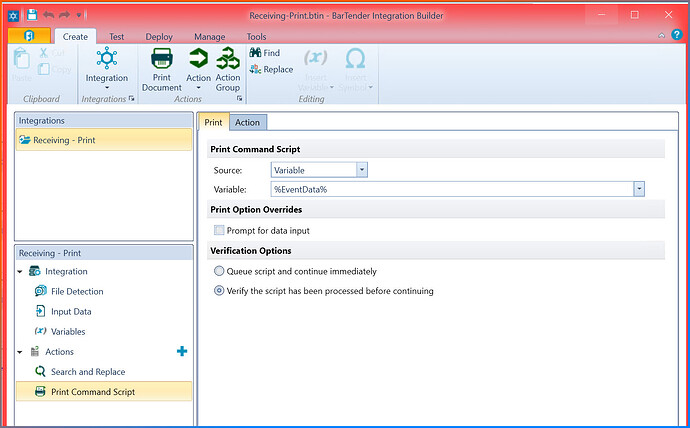Select Variables in the tree
The height and width of the screenshot is (428, 690).
pos(68,331)
